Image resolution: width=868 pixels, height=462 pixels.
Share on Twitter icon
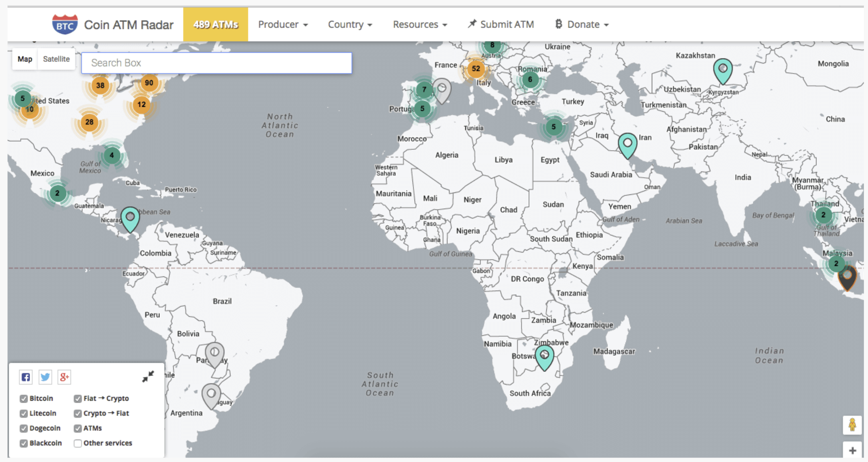(45, 377)
